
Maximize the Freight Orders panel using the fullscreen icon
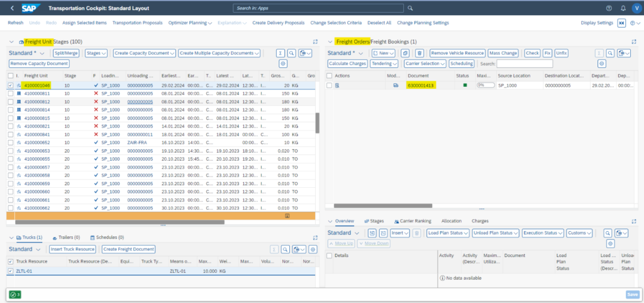point(633,42)
